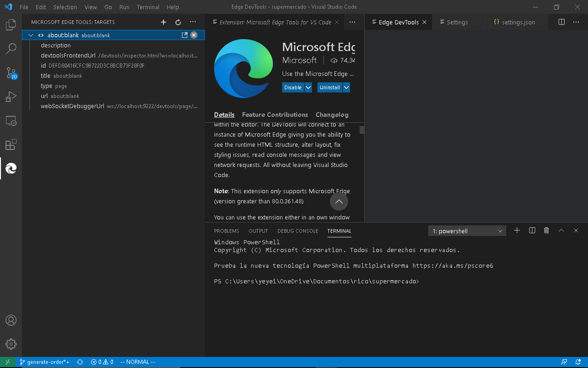Open the Terminal menu
The height and width of the screenshot is (368, 588).
(148, 7)
